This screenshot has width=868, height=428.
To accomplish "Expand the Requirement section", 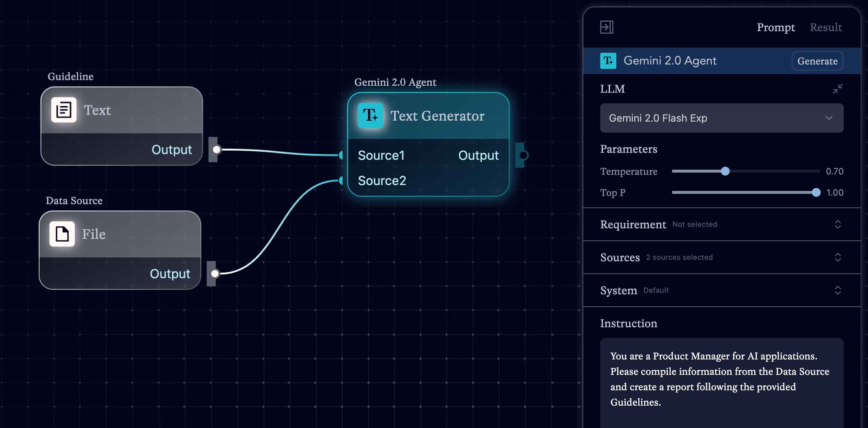I will 838,224.
